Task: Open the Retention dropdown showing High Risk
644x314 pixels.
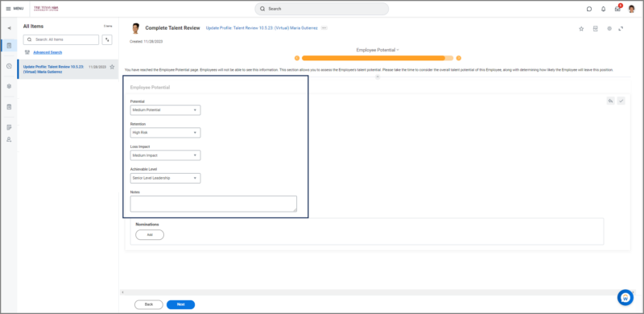Action: (x=166, y=133)
